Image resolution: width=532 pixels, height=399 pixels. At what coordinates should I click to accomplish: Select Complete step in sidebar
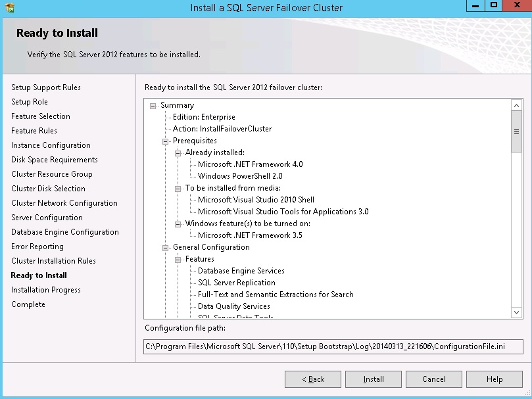pyautogui.click(x=28, y=304)
